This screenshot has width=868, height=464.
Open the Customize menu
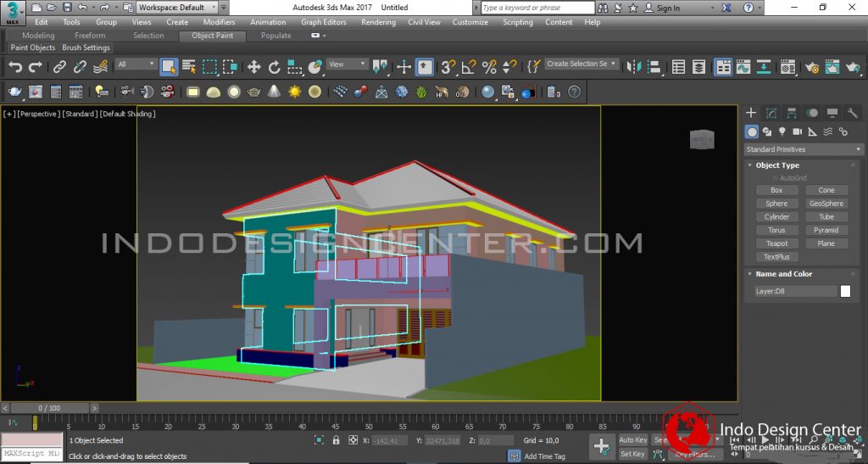pyautogui.click(x=470, y=22)
